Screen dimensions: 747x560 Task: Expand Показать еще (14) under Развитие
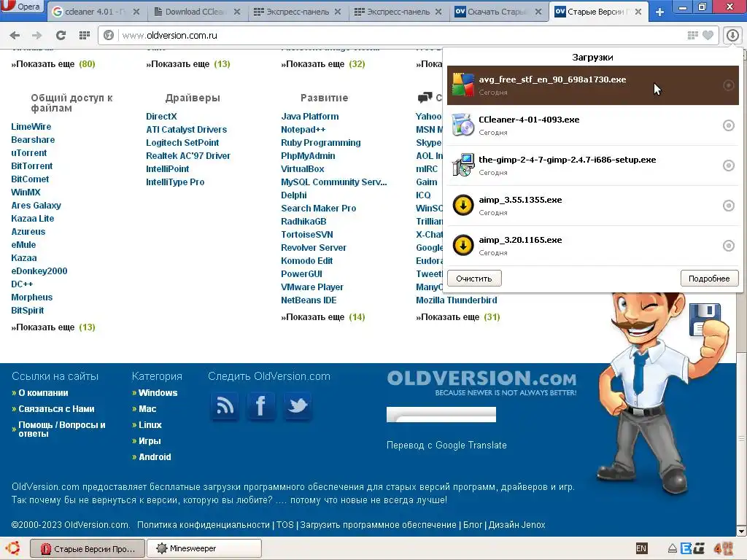[323, 317]
